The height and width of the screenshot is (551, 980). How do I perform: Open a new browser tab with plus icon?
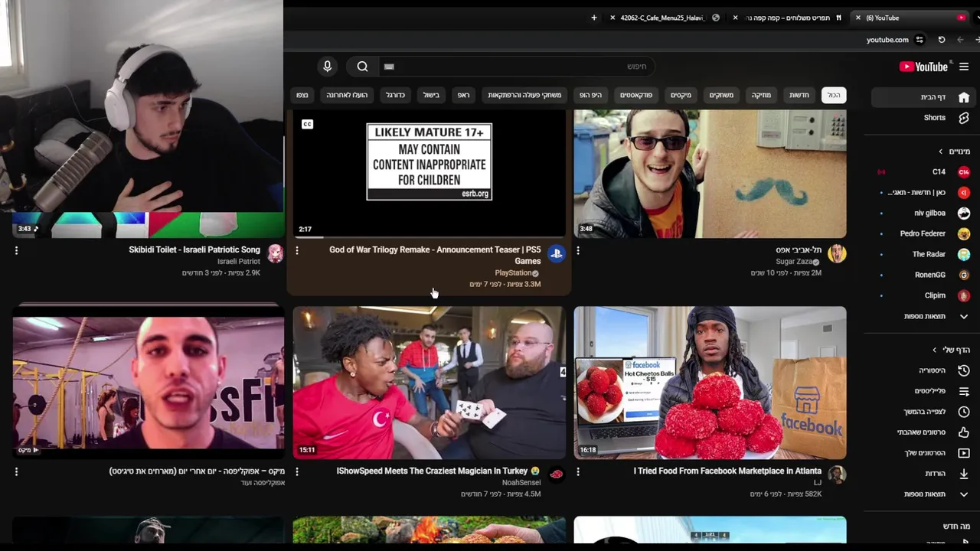[593, 18]
